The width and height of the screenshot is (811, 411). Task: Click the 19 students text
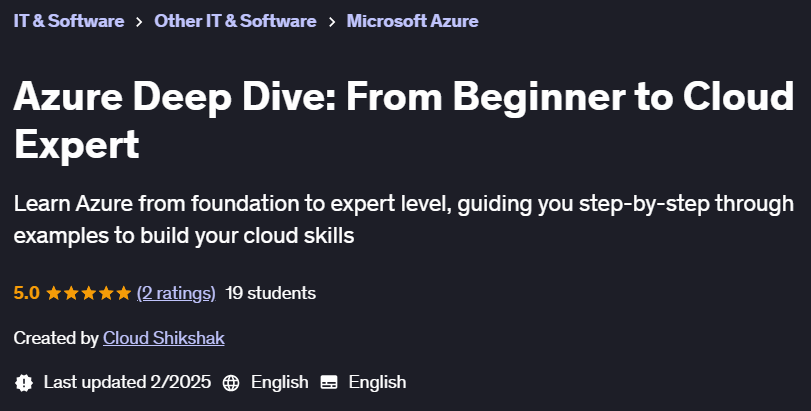[271, 293]
